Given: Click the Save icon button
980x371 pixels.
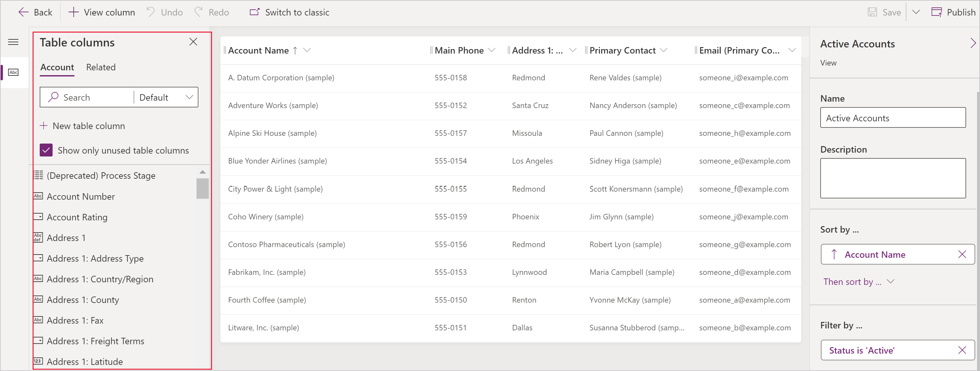Looking at the screenshot, I should tap(871, 12).
